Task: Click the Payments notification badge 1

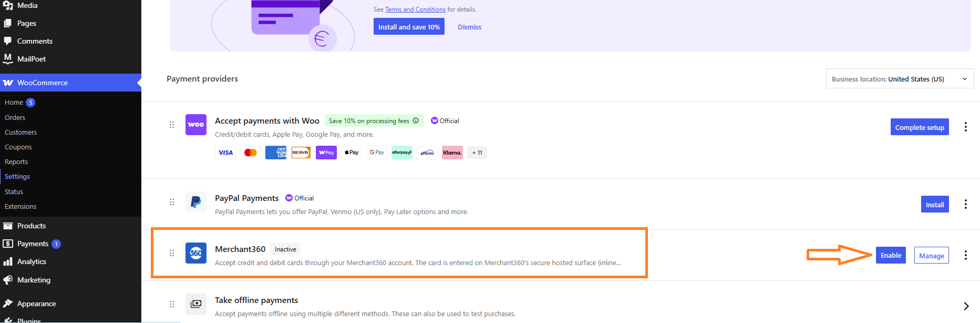Action: [x=56, y=244]
